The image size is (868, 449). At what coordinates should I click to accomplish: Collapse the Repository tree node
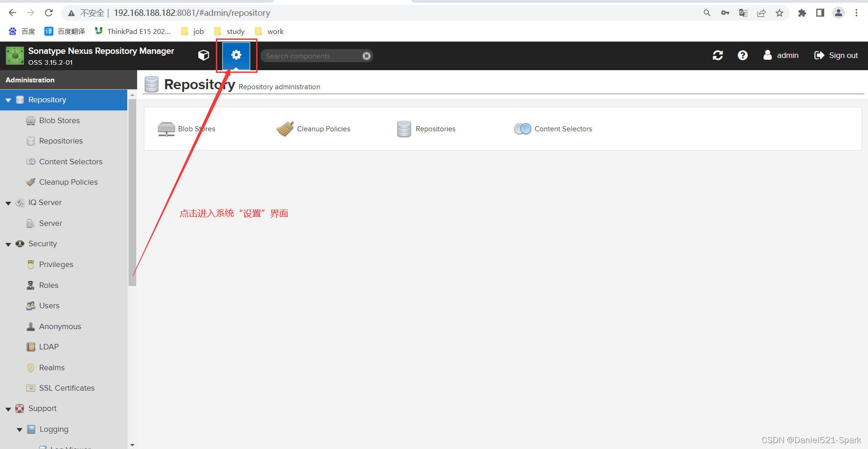pyautogui.click(x=8, y=100)
